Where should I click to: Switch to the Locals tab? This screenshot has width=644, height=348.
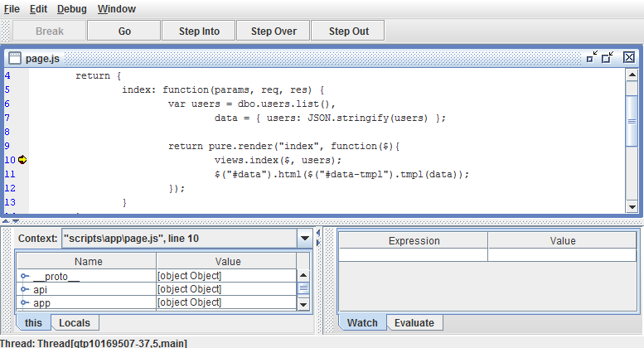pyautogui.click(x=75, y=322)
